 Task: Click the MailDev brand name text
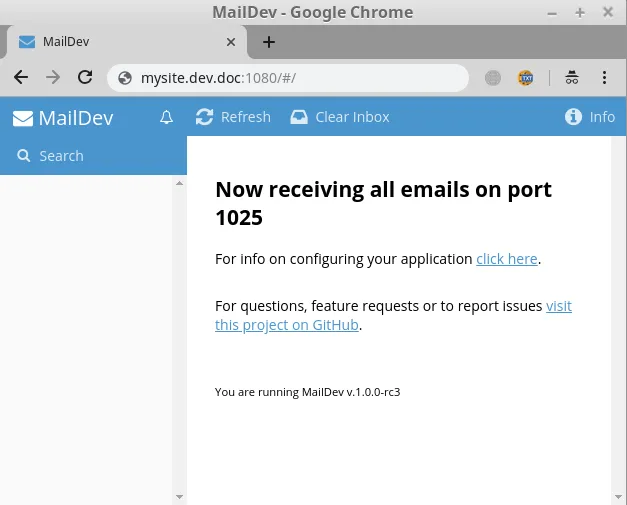click(x=76, y=118)
